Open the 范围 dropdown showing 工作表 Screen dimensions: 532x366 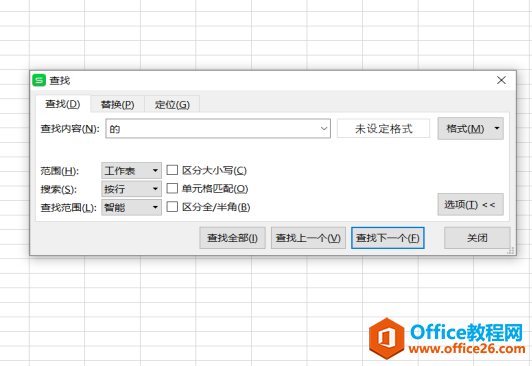tap(131, 170)
